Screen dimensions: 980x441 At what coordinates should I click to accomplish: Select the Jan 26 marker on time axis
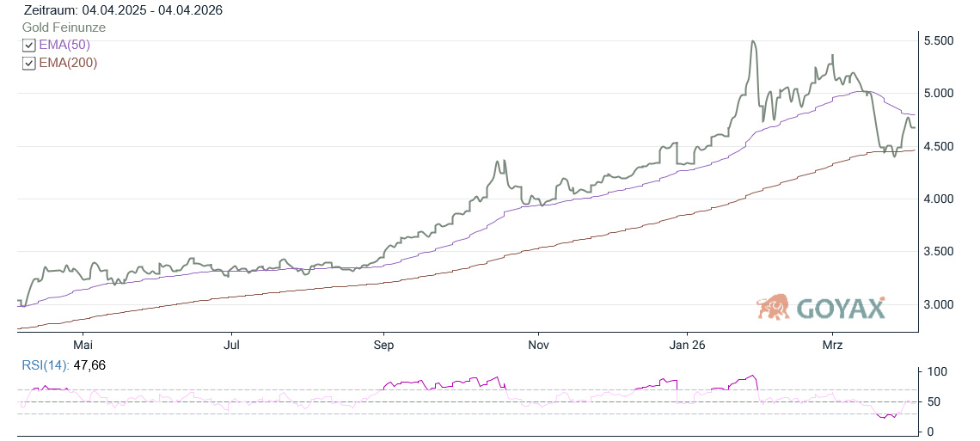[688, 346]
